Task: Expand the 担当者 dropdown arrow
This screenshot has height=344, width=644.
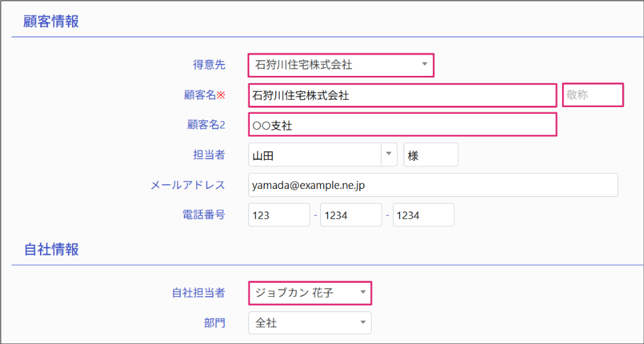Action: [389, 155]
